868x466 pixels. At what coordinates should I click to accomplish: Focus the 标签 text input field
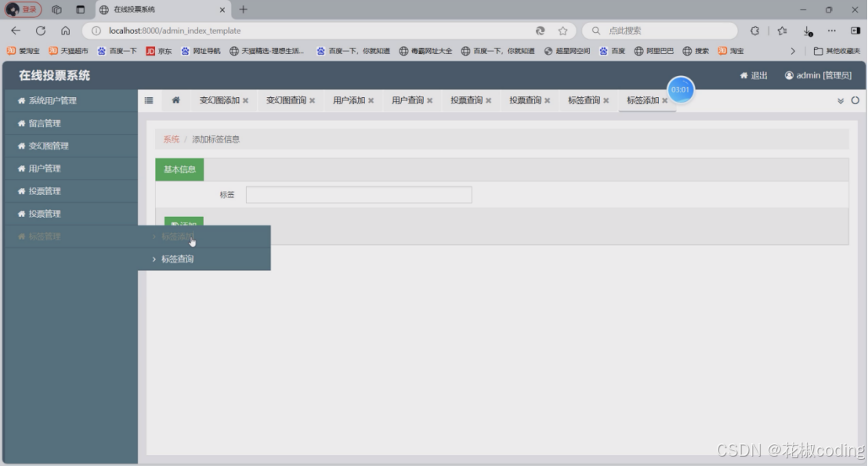359,195
